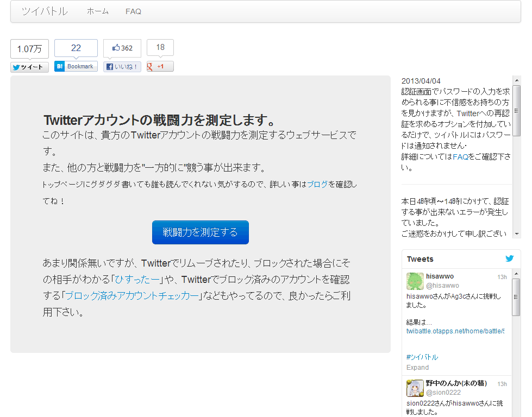Open 野中のんか's avatar image
The height and width of the screenshot is (417, 532).
tap(415, 388)
